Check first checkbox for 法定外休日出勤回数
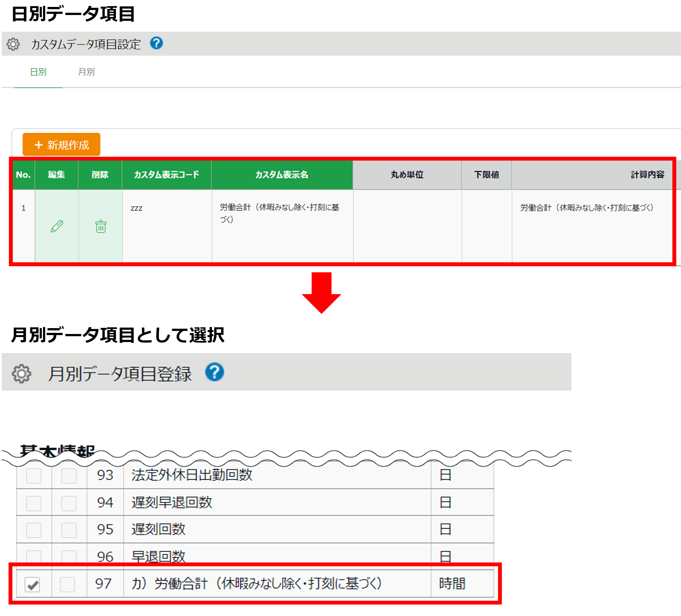The width and height of the screenshot is (681, 616). 34,476
